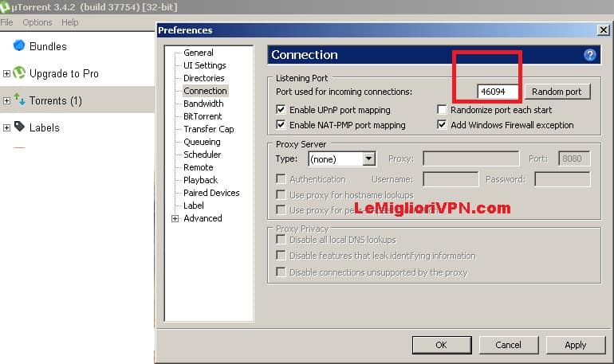Click the proxy Username field
The height and width of the screenshot is (364, 614).
[451, 179]
